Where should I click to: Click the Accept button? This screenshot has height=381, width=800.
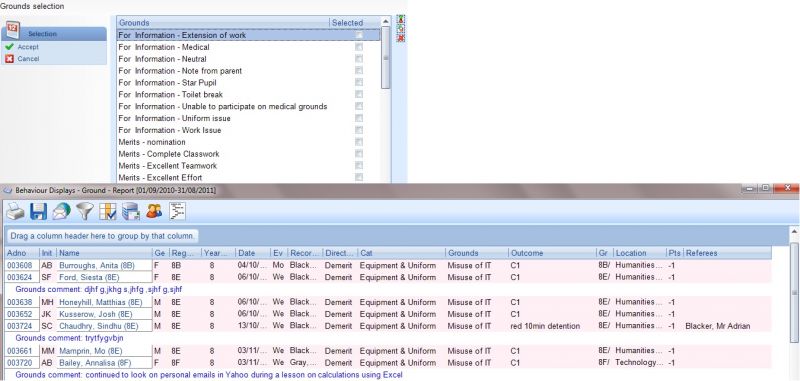pos(28,47)
